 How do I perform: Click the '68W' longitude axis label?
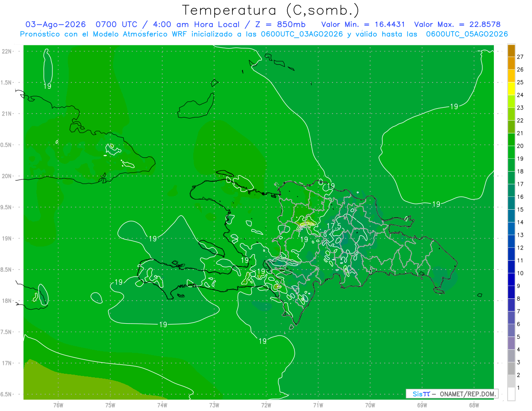coord(474,405)
